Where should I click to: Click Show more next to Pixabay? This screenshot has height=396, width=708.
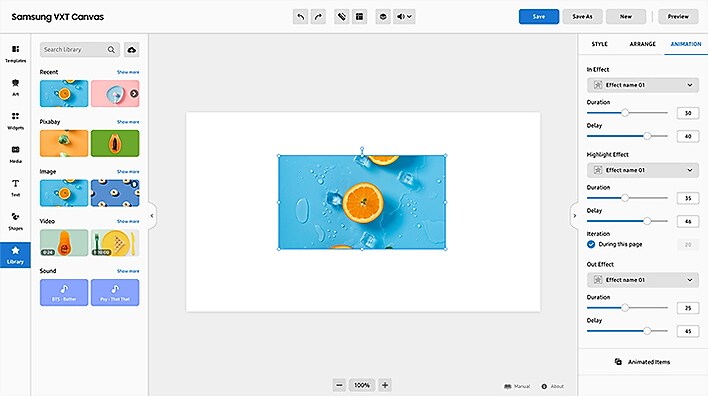128,122
